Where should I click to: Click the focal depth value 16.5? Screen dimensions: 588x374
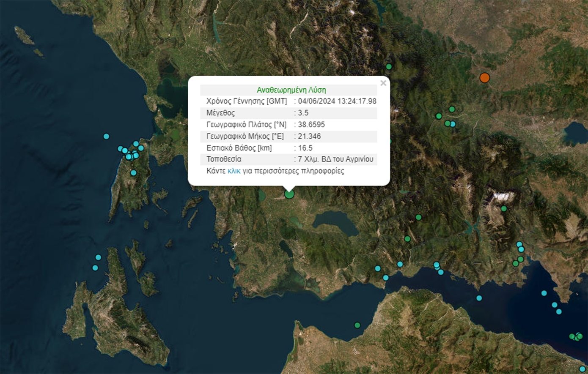tap(305, 148)
